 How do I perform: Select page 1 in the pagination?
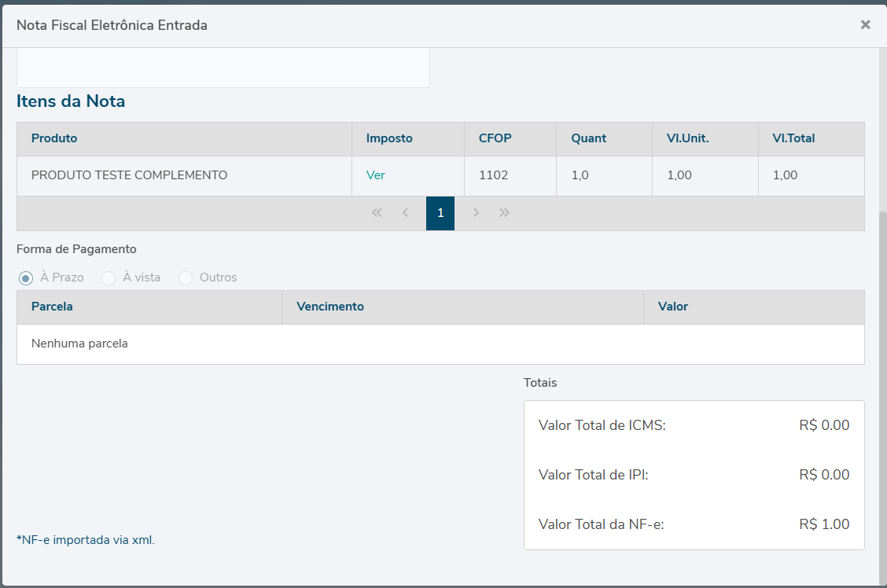440,213
